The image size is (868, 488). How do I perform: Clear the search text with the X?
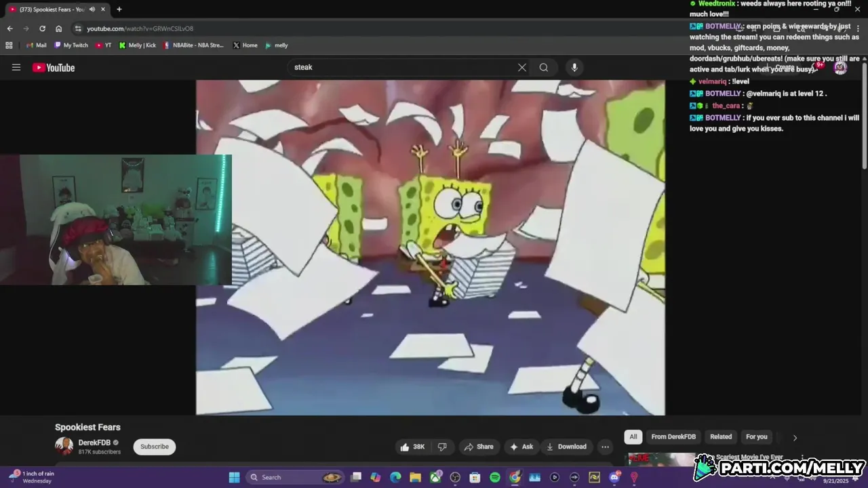coord(521,67)
